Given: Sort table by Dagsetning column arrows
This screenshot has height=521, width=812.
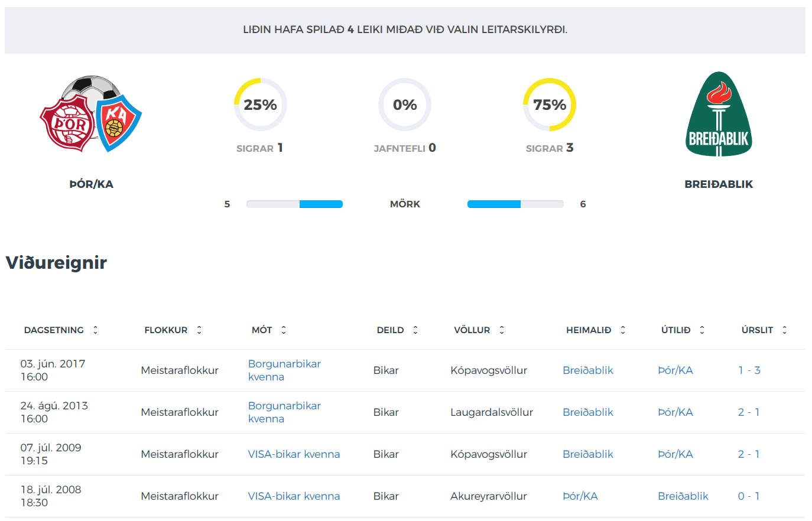Looking at the screenshot, I should [95, 330].
